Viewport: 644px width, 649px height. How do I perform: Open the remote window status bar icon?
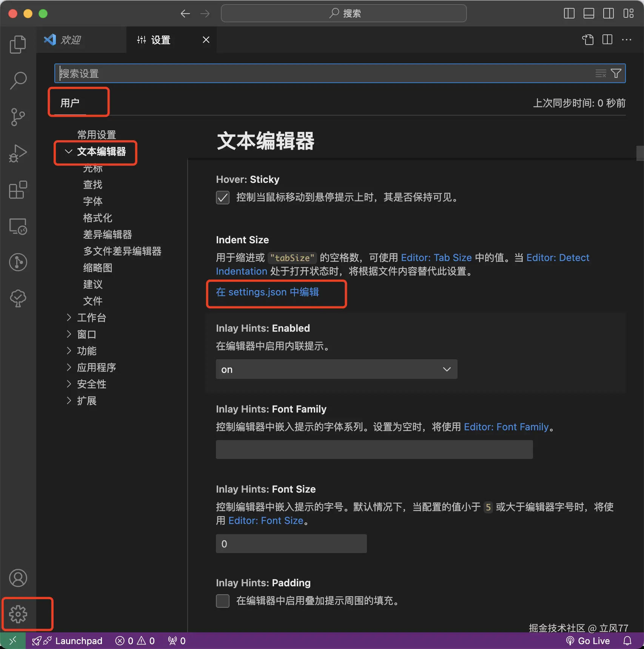(13, 641)
